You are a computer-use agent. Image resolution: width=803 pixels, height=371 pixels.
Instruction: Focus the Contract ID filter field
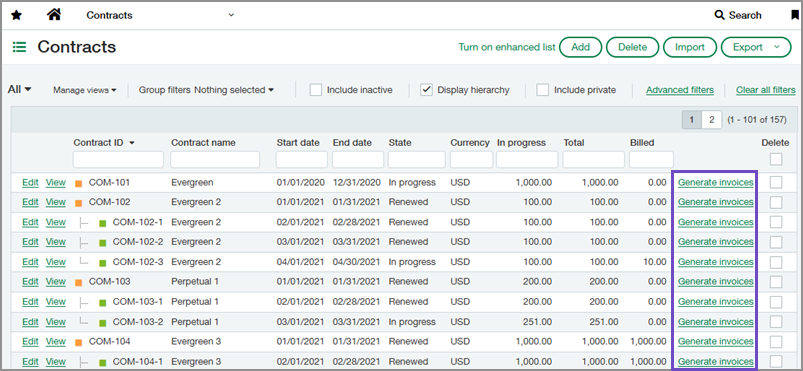[x=118, y=159]
